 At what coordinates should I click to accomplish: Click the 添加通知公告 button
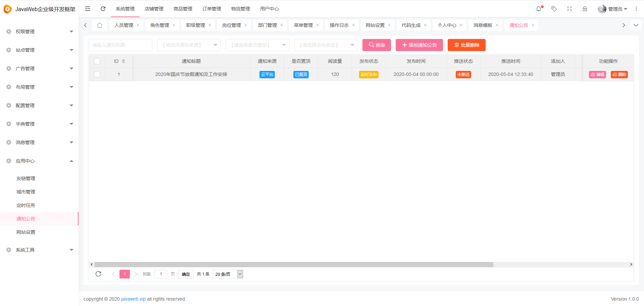point(419,45)
